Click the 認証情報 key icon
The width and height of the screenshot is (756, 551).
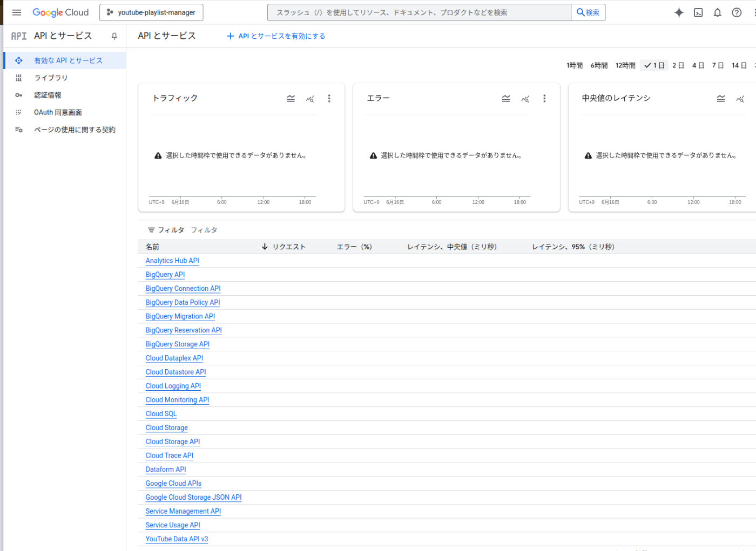tap(19, 95)
